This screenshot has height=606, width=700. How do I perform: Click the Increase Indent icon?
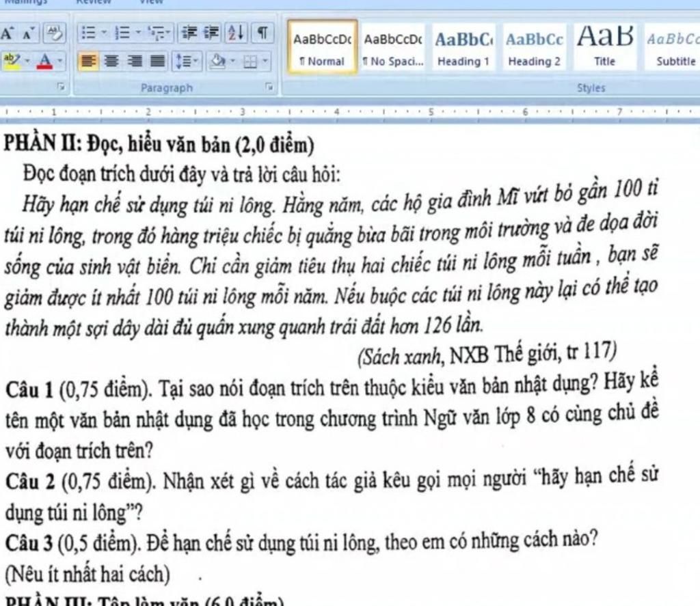[x=212, y=33]
